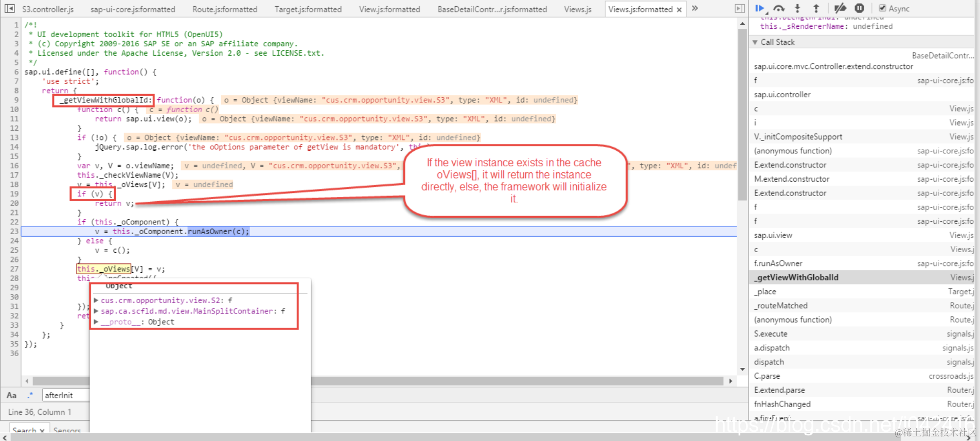Select f.runAsOwner call stack frame
This screenshot has width=980, height=441.
pos(862,263)
